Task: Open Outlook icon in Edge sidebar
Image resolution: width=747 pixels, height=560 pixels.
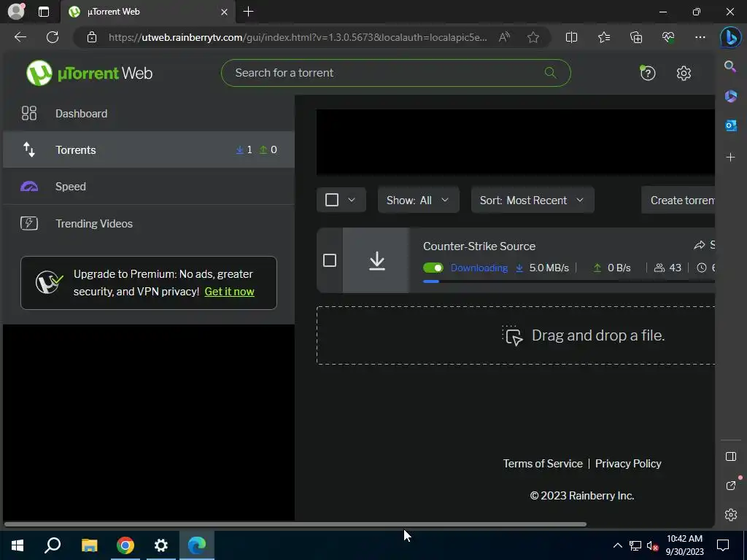Action: [x=730, y=125]
